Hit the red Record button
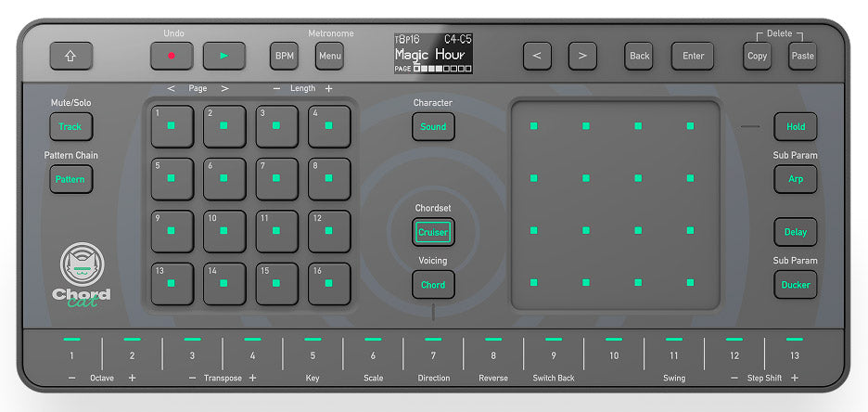868x412 pixels. [x=172, y=56]
